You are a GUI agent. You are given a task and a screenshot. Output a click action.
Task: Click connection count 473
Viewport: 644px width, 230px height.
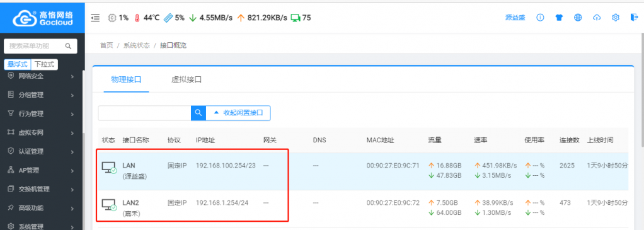[565, 203]
